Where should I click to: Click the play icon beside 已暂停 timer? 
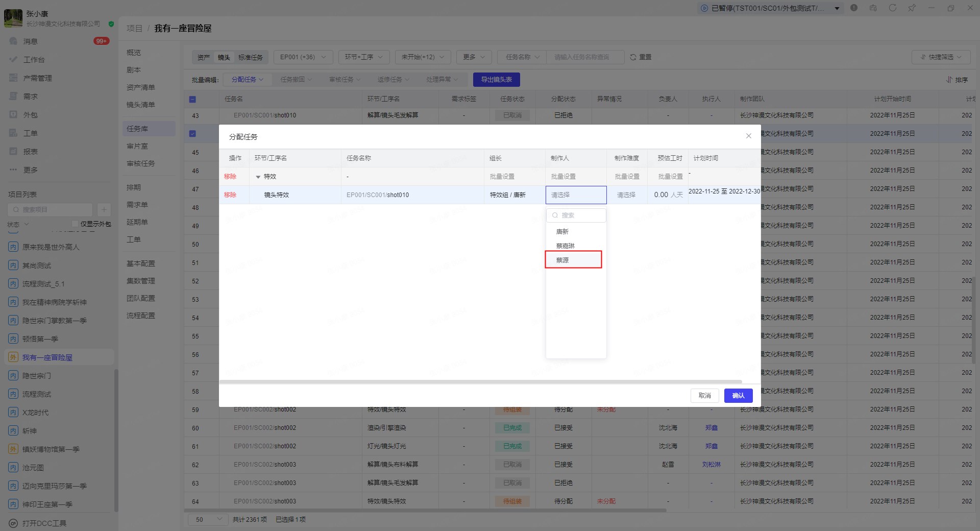coord(704,8)
